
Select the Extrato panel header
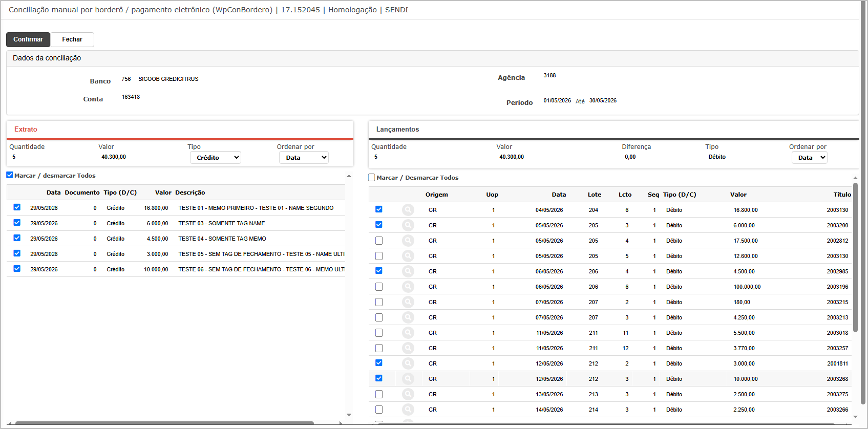180,130
